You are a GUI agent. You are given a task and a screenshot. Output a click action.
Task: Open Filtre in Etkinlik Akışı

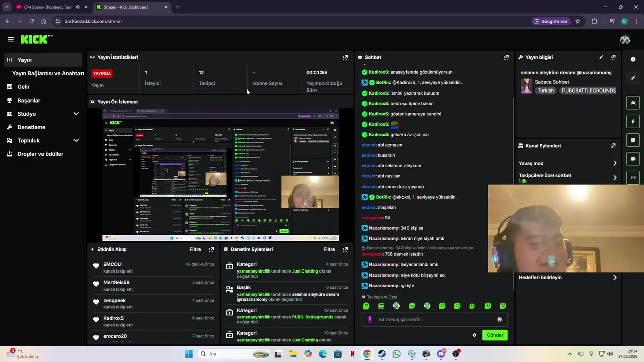click(195, 249)
